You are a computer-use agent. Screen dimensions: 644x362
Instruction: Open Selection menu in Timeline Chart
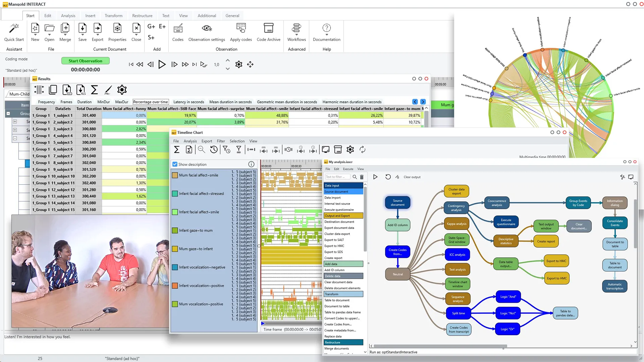(237, 141)
